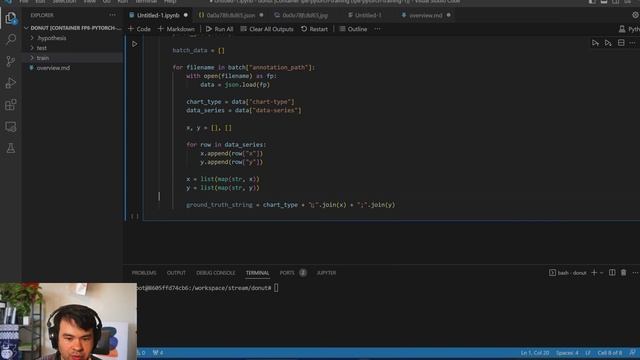The image size is (640, 360).
Task: Open the Debug Console tab
Action: [216, 273]
